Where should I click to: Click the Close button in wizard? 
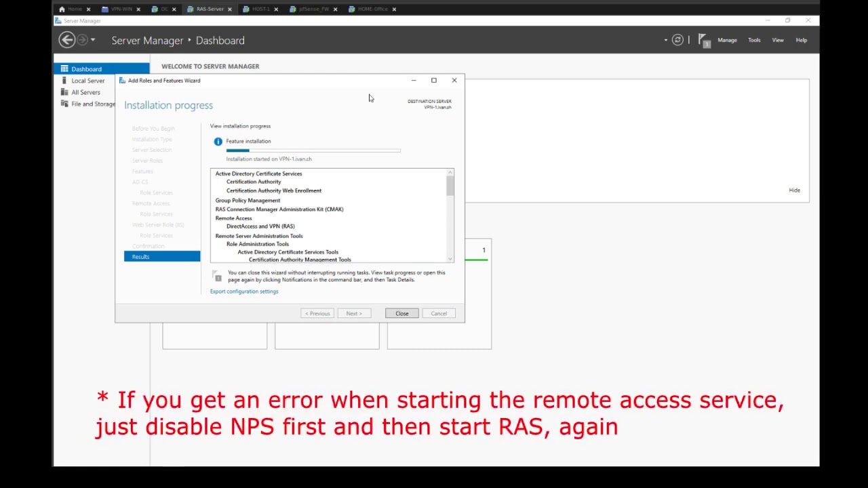coord(402,313)
